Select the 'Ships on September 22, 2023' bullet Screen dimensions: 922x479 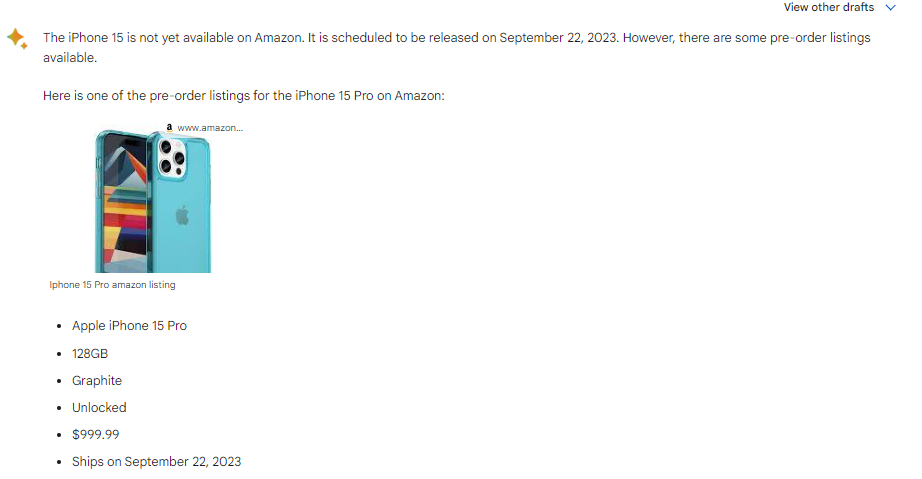pos(156,461)
